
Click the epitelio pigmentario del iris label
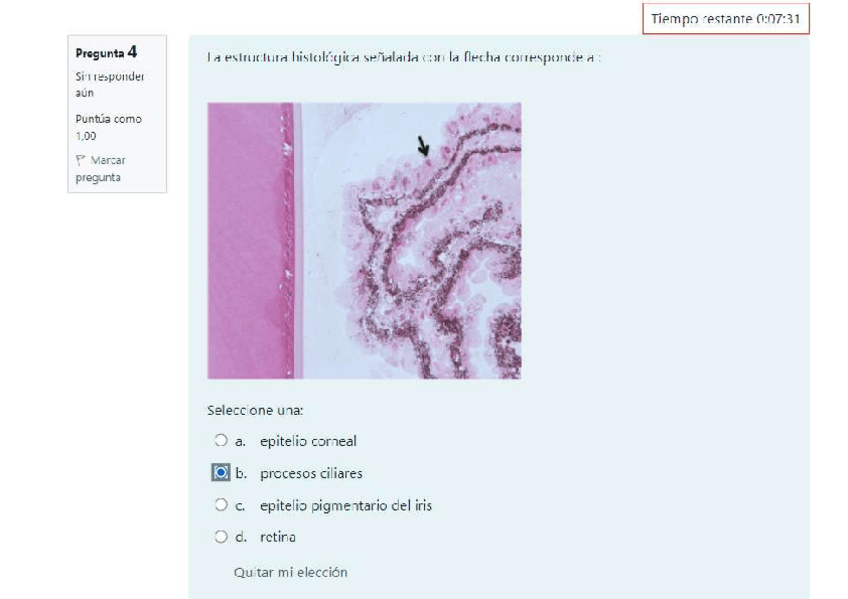(346, 505)
